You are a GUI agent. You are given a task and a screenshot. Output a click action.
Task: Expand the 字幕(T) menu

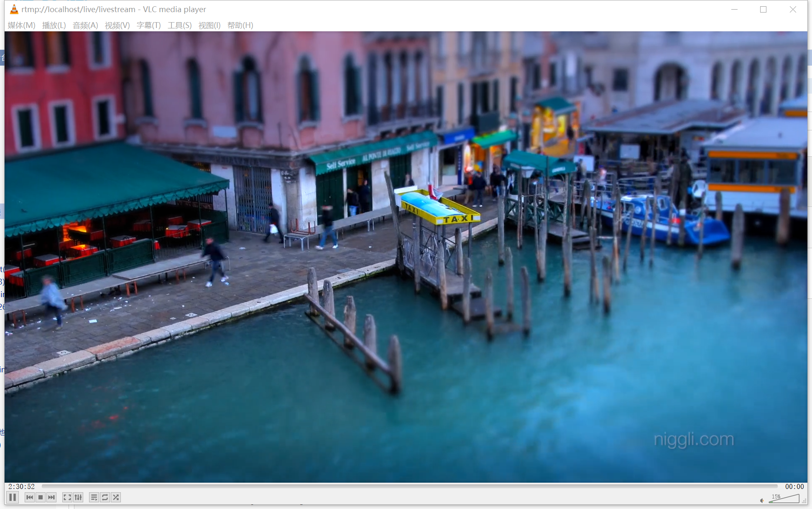pos(148,25)
